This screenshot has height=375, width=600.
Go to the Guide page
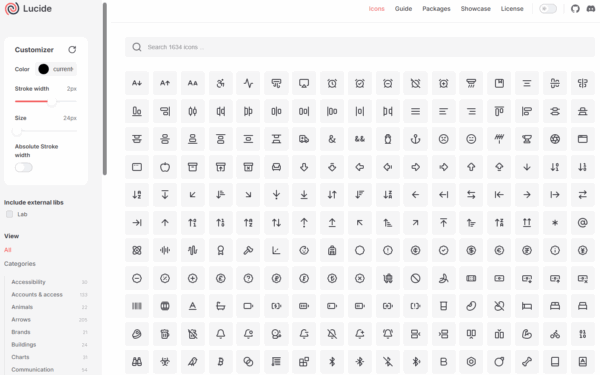coord(403,9)
